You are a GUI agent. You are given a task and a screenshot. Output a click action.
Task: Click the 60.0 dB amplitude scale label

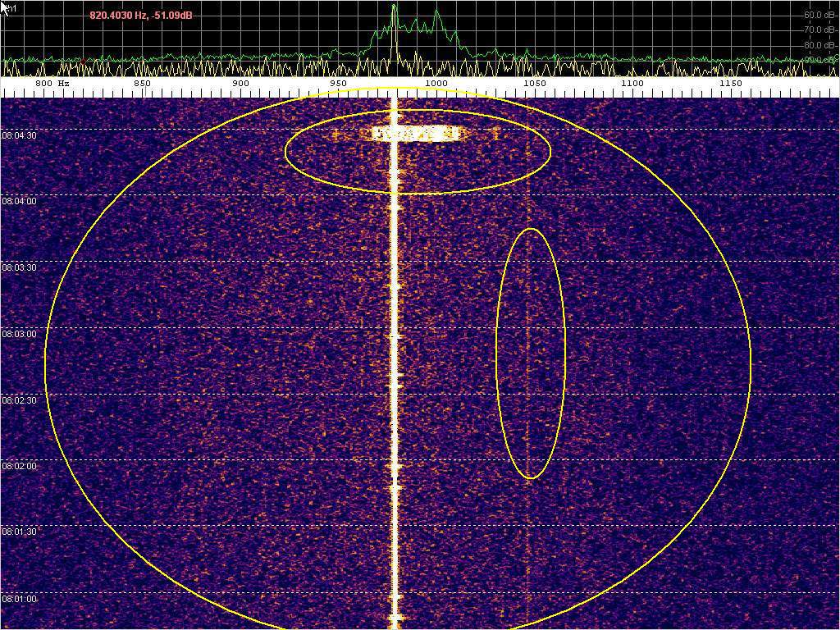819,15
